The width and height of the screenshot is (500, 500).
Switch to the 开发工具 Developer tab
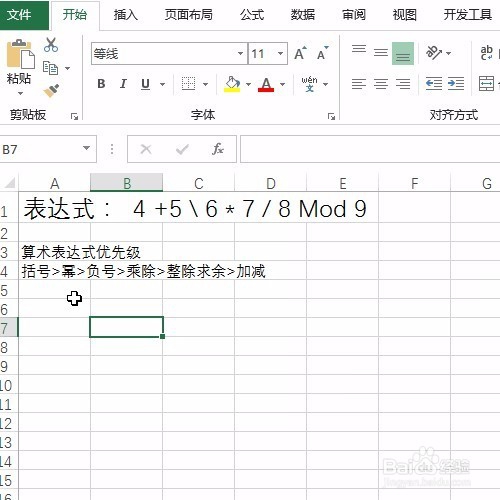point(468,15)
